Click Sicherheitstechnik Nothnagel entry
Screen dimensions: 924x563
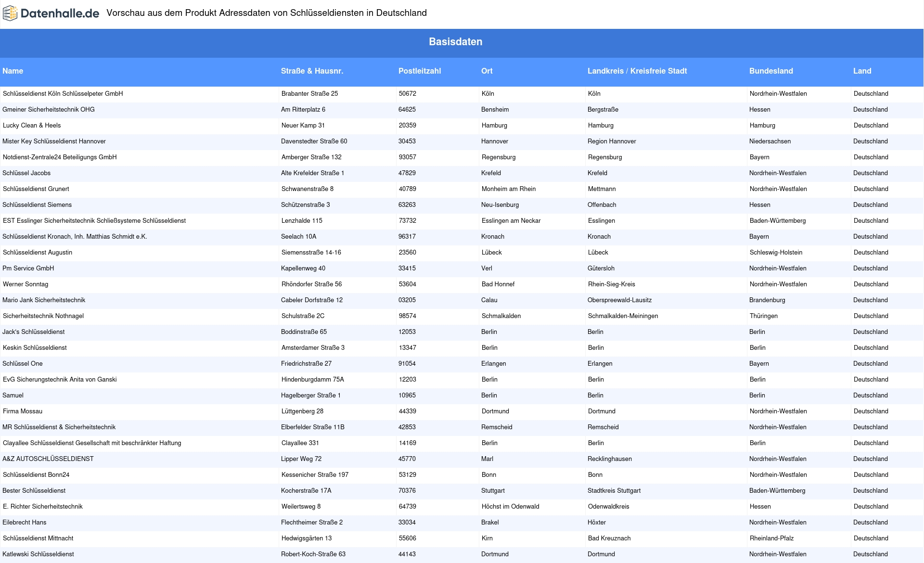coord(43,316)
